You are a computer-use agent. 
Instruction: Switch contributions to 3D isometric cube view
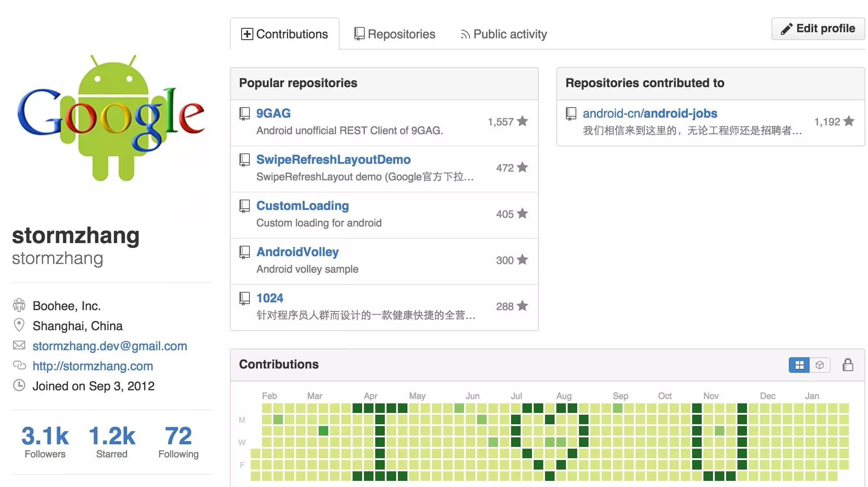point(820,365)
